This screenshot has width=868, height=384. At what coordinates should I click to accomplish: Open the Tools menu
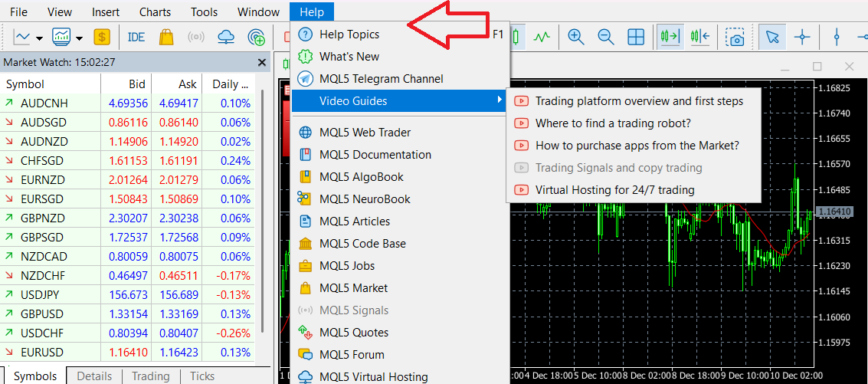pos(205,11)
